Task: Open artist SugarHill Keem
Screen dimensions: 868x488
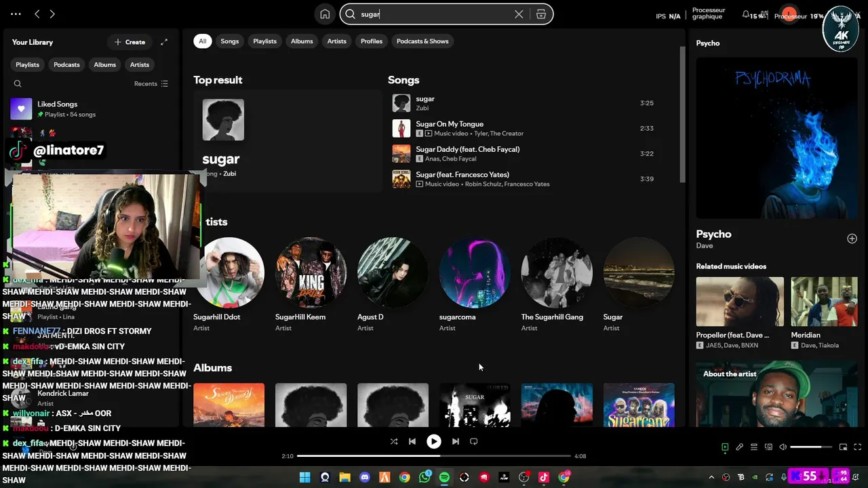Action: pos(311,285)
